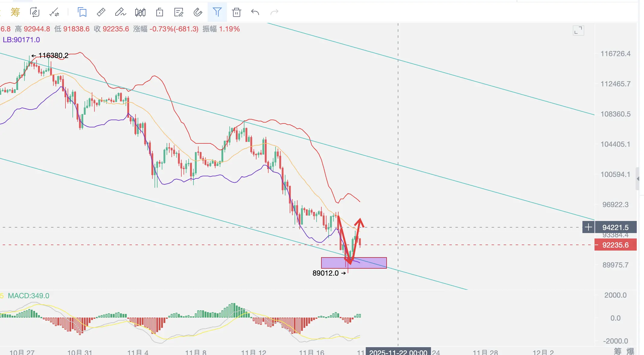Expand chart to fullscreen with corner icon
This screenshot has height=355, width=644.
coord(578,30)
